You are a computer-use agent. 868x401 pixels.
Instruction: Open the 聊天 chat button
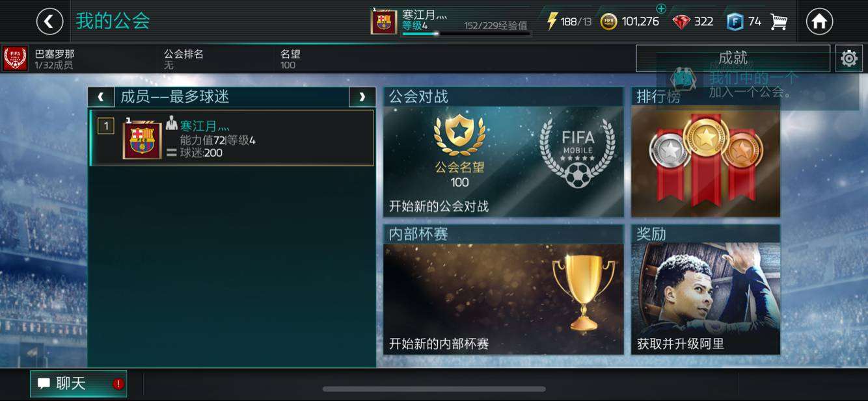click(79, 383)
